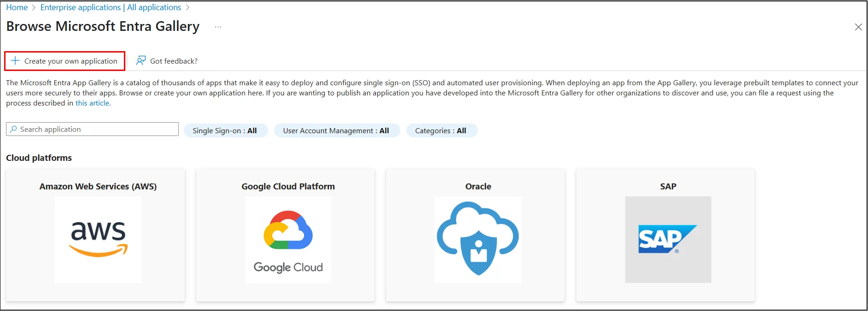Open the ellipsis menu next to page title
This screenshot has height=312, width=868.
(218, 27)
